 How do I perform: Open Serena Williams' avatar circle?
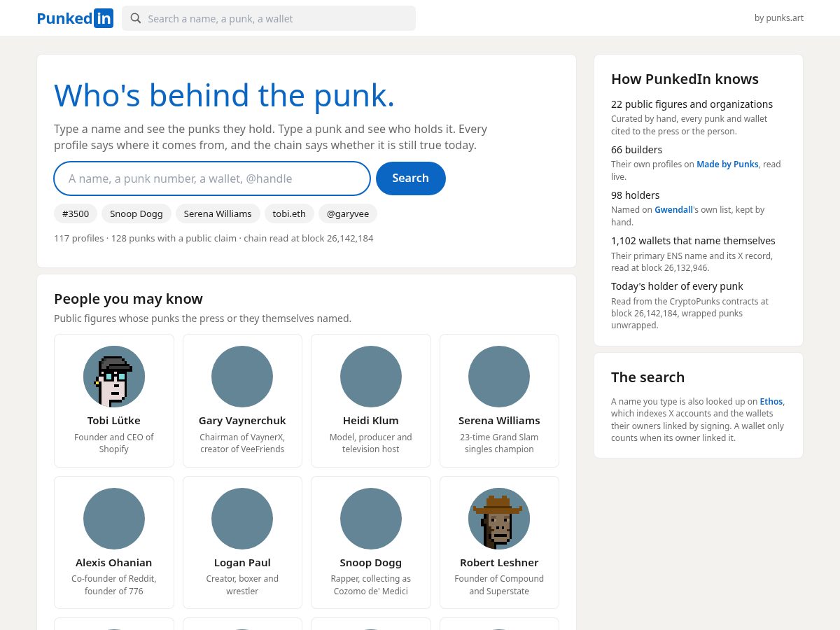click(499, 377)
